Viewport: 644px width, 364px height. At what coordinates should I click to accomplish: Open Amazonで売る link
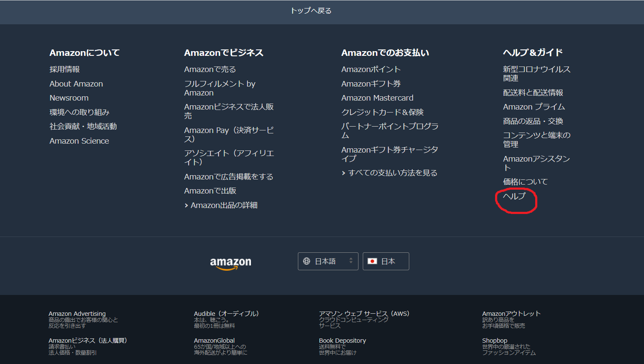coord(210,69)
